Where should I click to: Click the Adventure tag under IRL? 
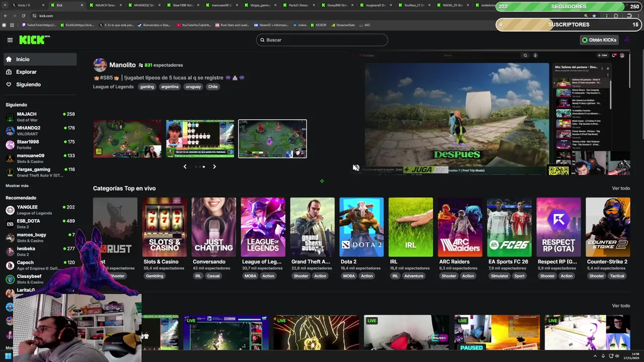414,276
